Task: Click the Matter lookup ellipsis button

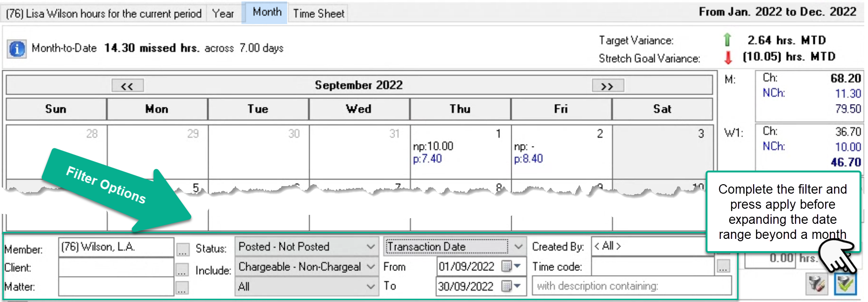Action: [x=182, y=287]
